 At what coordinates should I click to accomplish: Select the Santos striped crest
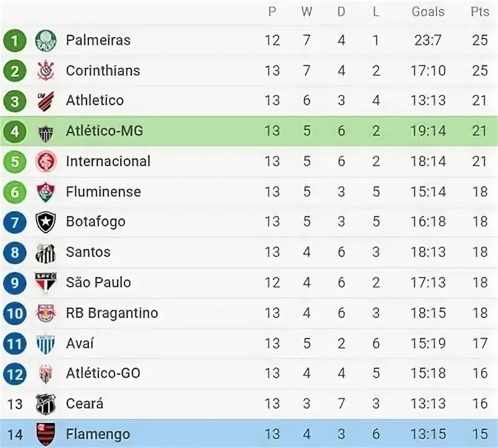[x=45, y=253]
